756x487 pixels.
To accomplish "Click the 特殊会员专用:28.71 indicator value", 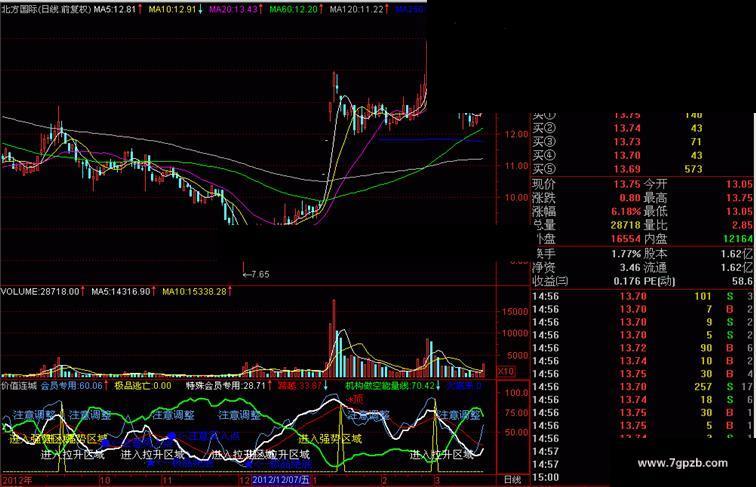I will coord(226,386).
